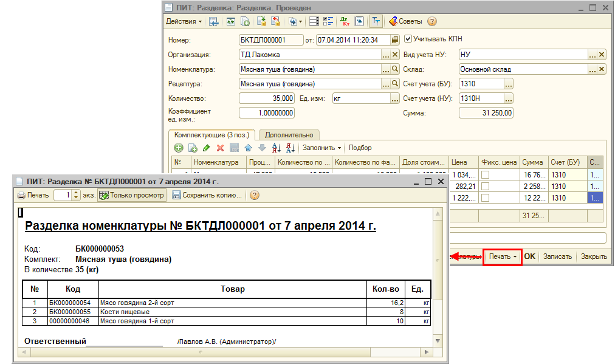Move row up with blue arrow
The width and height of the screenshot is (615, 364).
click(x=248, y=148)
